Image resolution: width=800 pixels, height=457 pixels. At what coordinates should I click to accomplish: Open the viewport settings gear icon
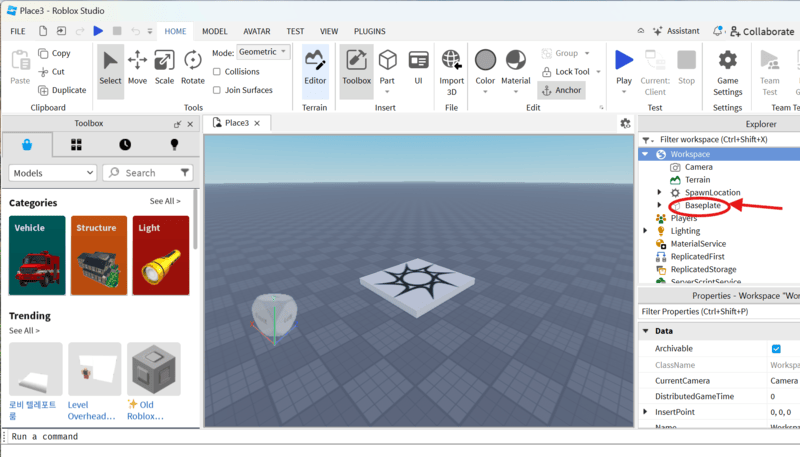[x=625, y=123]
